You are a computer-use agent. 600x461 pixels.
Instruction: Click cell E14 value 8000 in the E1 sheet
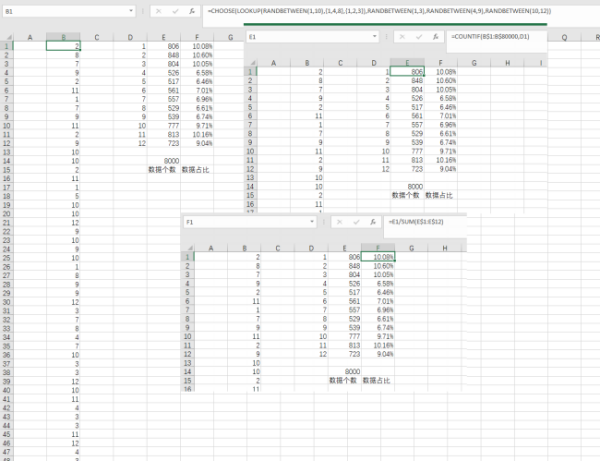point(407,187)
